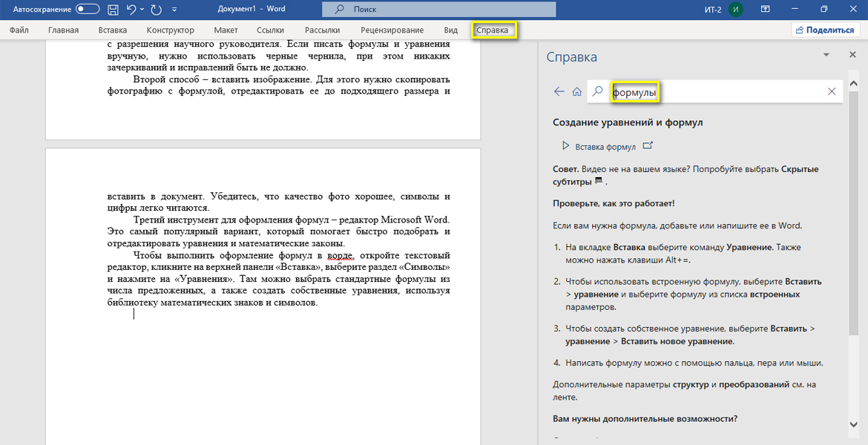
Task: Click the Поделиться share button
Action: [823, 30]
